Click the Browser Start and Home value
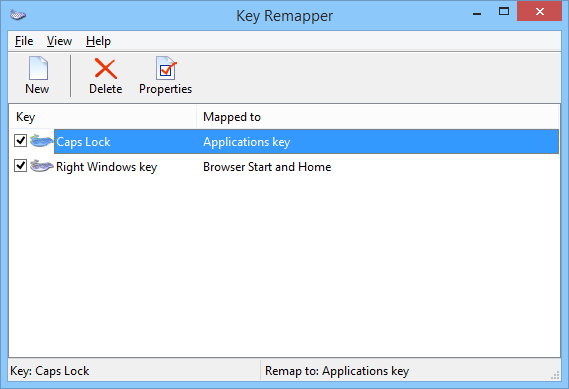Image resolution: width=569 pixels, height=389 pixels. click(x=267, y=167)
